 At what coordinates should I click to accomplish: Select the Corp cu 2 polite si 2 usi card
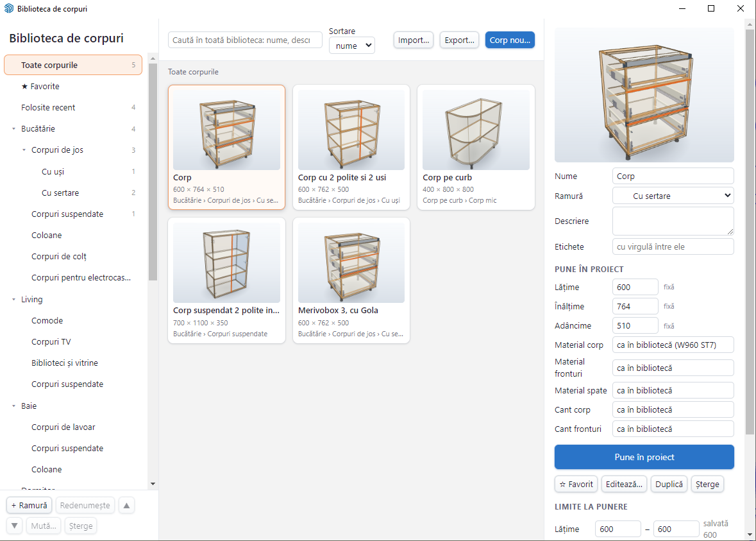[351, 147]
